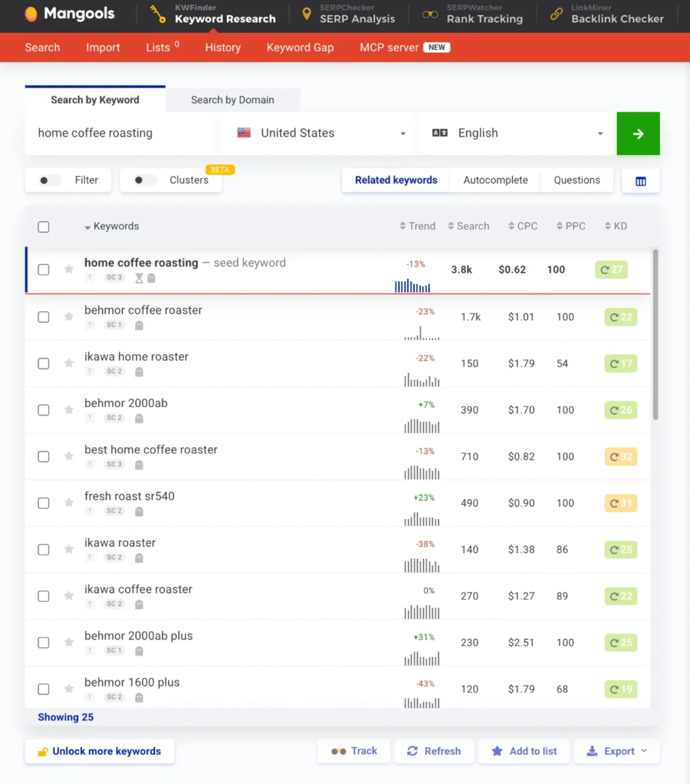The width and height of the screenshot is (690, 784).
Task: Star the behmor 2000ab plus keyword
Action: [x=68, y=642]
